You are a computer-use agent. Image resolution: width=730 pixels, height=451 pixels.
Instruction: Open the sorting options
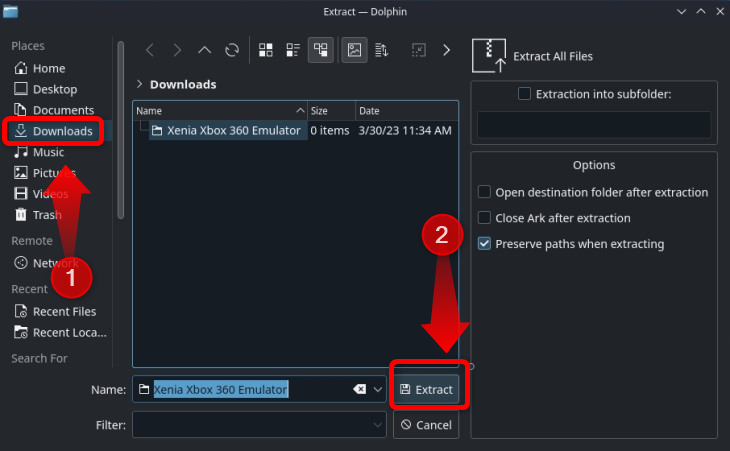click(x=382, y=50)
